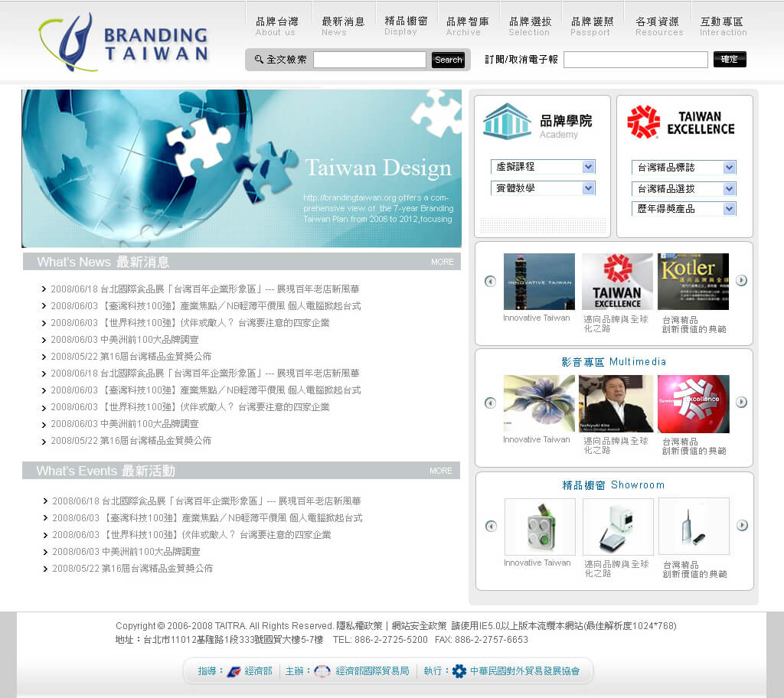784x698 pixels.
Task: Click the gear emblem beside 中華民國對外貿易發展協會
Action: click(x=459, y=671)
